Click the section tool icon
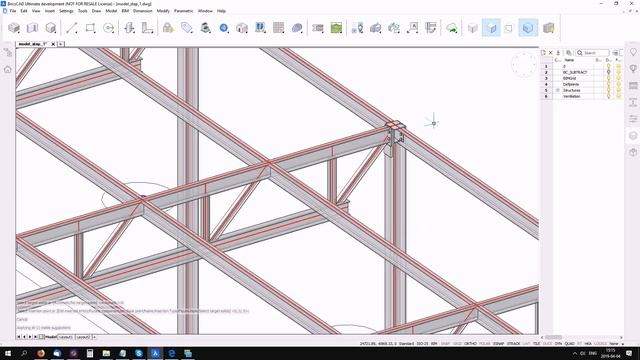Screen dimensions: 640x360 pyautogui.click(x=318, y=28)
